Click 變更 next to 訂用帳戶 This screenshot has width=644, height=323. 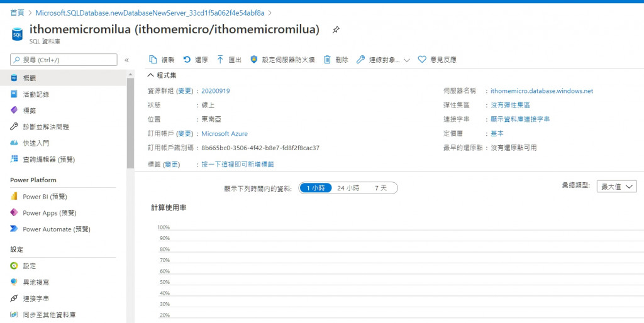point(184,134)
